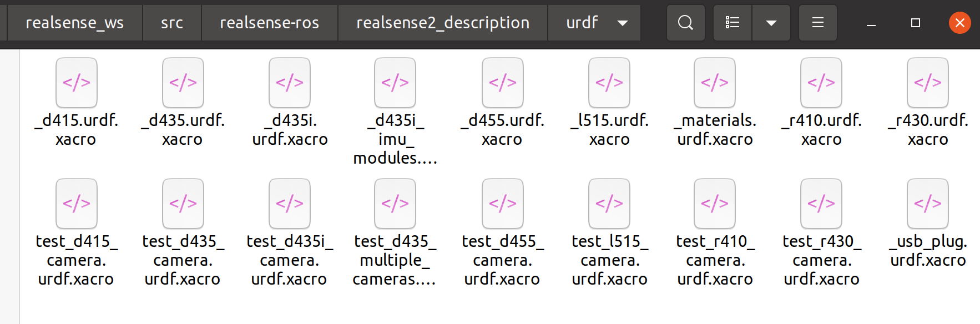Click the search magnifier icon
This screenshot has width=980, height=324.
685,23
